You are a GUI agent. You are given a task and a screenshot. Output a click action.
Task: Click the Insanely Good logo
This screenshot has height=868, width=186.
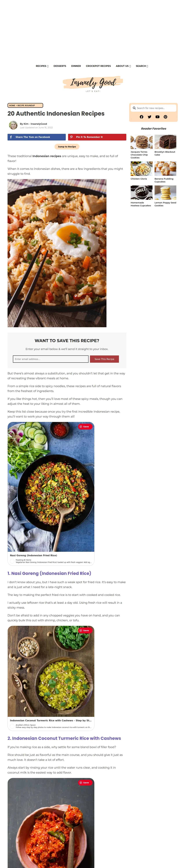pos(93,83)
